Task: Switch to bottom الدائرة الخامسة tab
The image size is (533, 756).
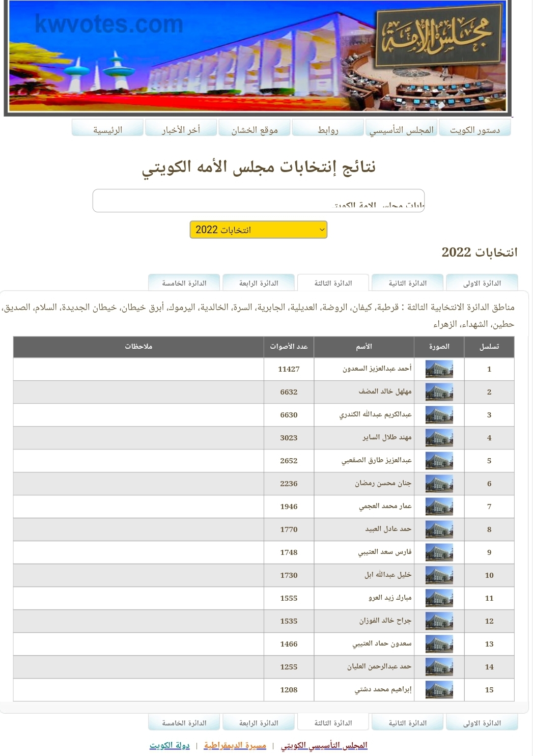Action: 184,723
